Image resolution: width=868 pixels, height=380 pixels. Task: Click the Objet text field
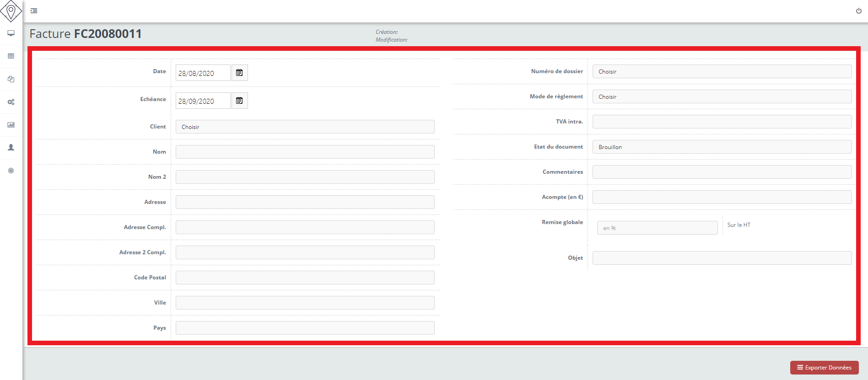pyautogui.click(x=722, y=258)
